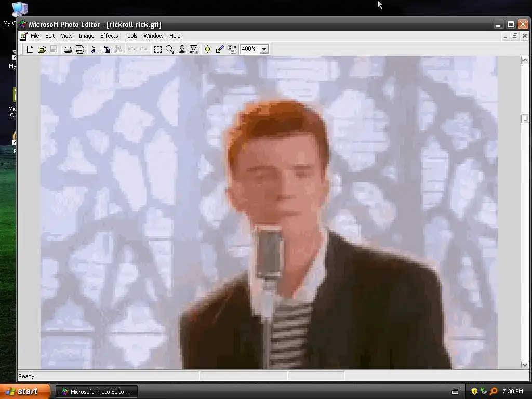
Task: Click the Redo arrow icon
Action: point(143,49)
